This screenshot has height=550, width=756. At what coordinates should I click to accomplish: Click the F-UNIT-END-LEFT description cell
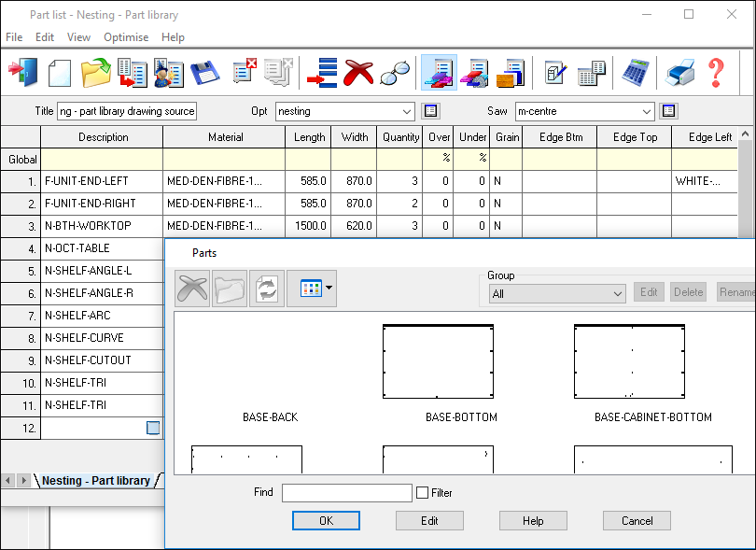pos(102,181)
